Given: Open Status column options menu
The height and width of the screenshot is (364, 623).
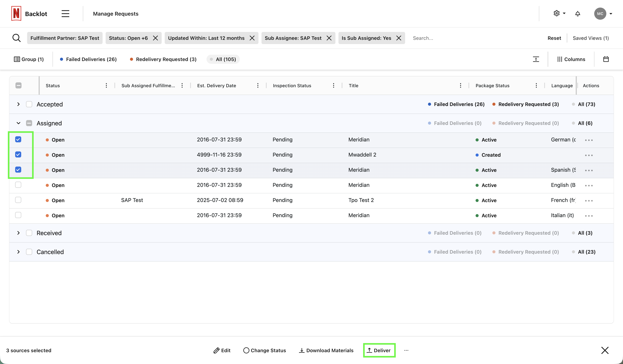Looking at the screenshot, I should [106, 86].
